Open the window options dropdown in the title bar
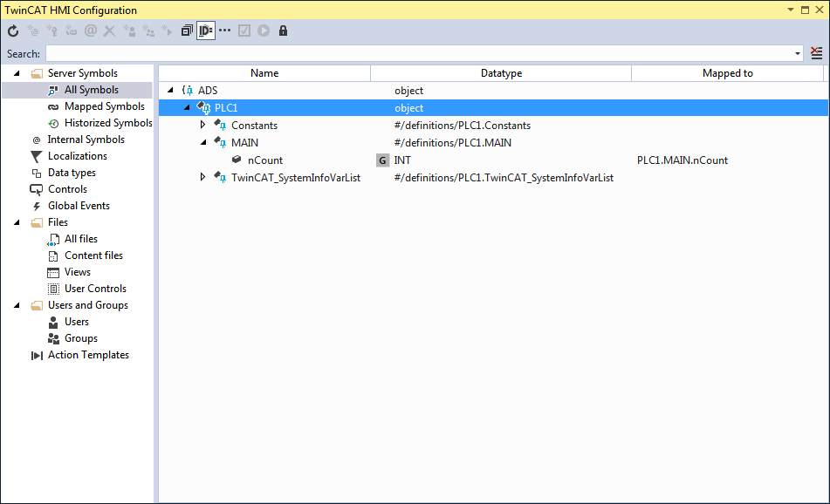Viewport: 830px width, 504px height. point(791,10)
